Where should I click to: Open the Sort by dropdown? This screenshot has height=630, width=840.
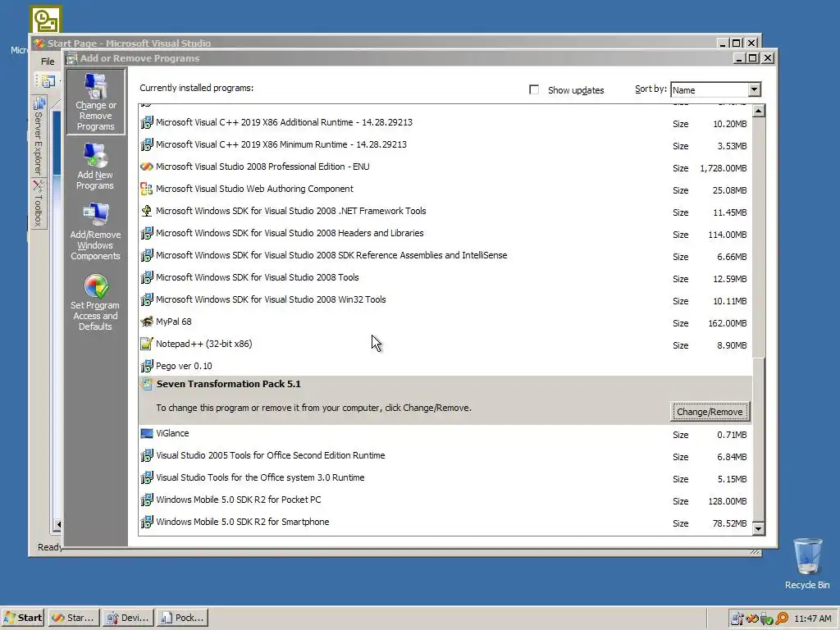pos(754,89)
